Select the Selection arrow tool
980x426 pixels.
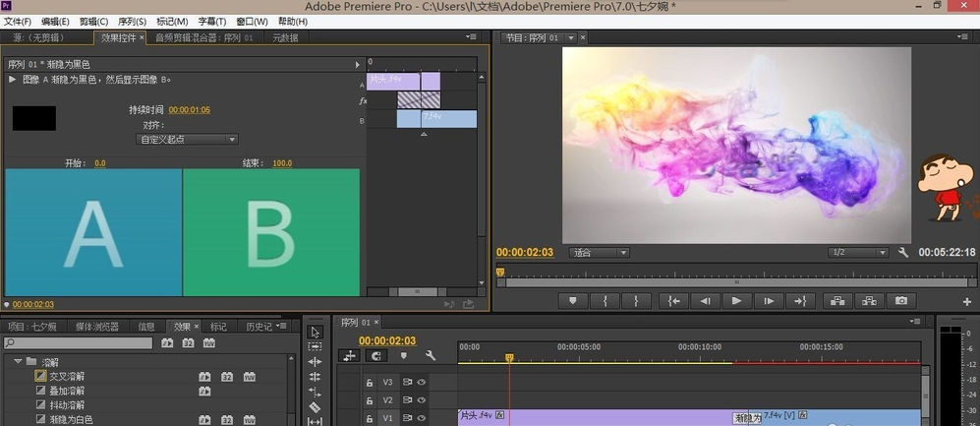tap(315, 333)
